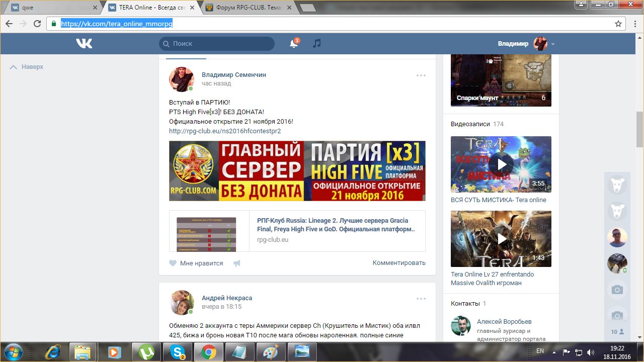Click the RPG-CLUB banner image

pyautogui.click(x=297, y=171)
